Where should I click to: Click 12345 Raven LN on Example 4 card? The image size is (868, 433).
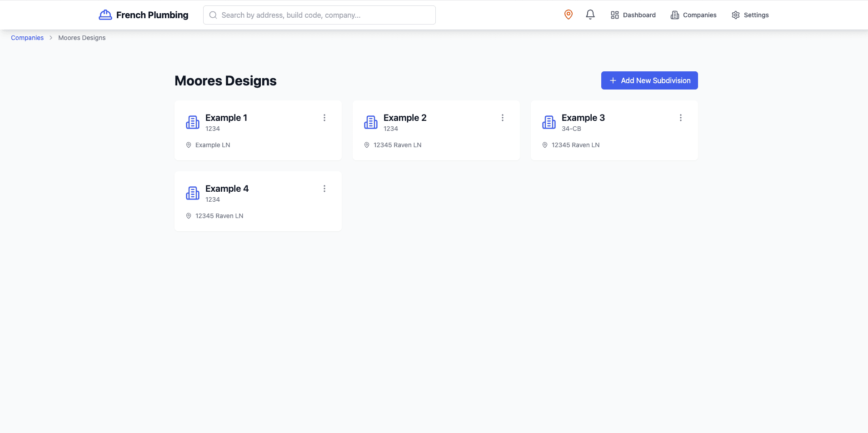tap(219, 216)
